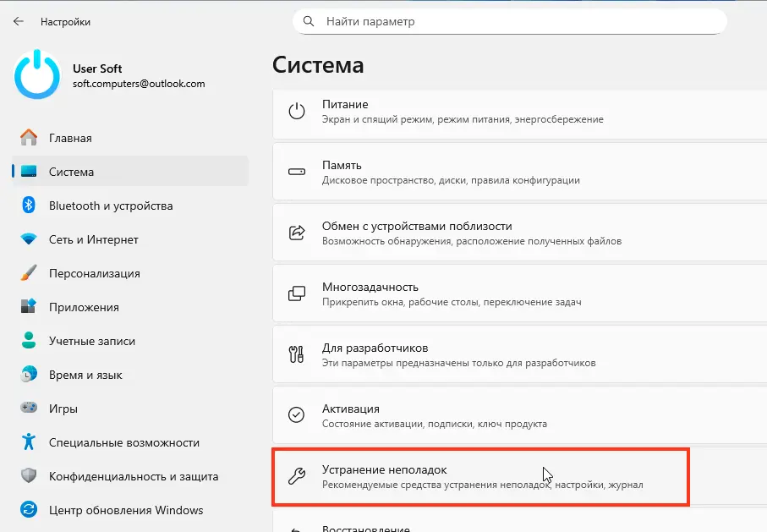767x532 pixels.
Task: Click the gamepad icon for 'Игры'
Action: pos(29,409)
